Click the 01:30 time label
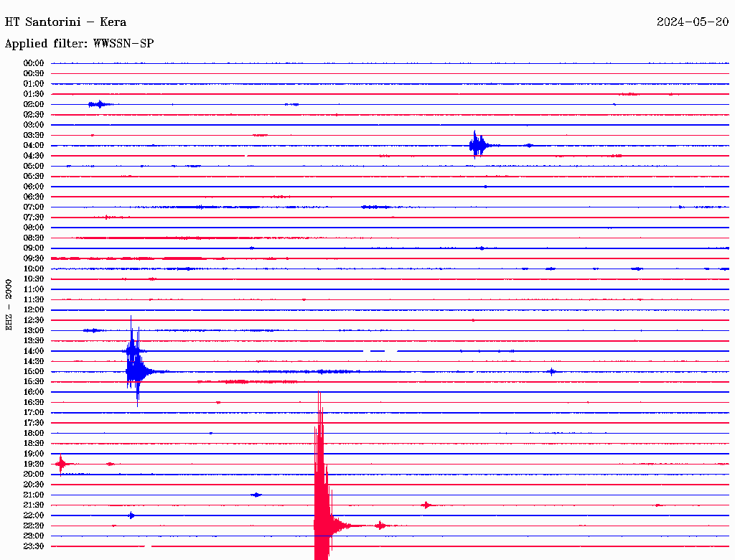This screenshot has height=560, width=735. [x=34, y=94]
